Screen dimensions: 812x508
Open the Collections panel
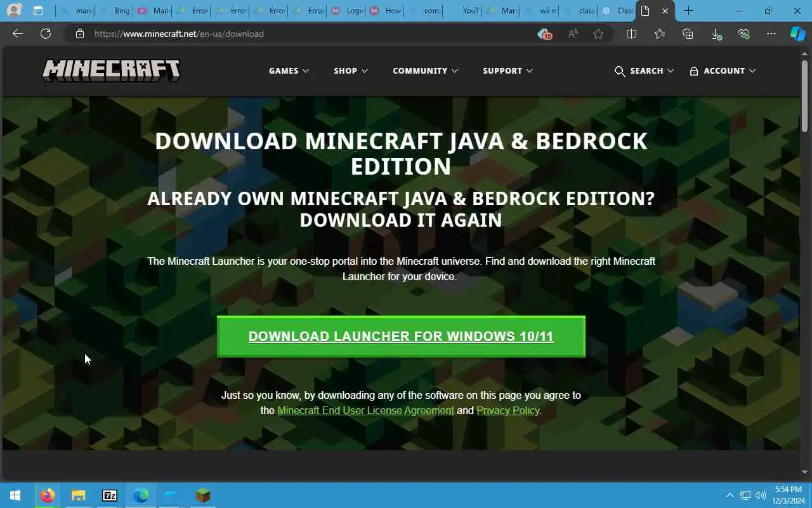point(688,34)
